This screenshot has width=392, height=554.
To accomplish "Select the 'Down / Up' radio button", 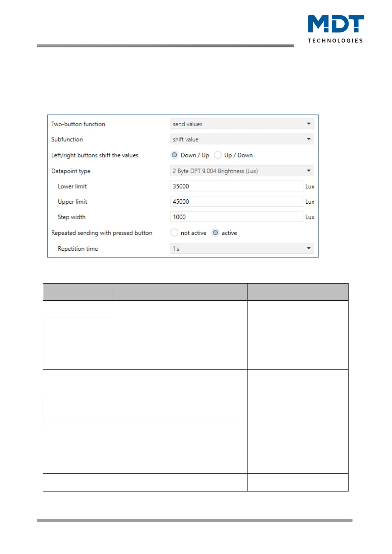I will 174,155.
